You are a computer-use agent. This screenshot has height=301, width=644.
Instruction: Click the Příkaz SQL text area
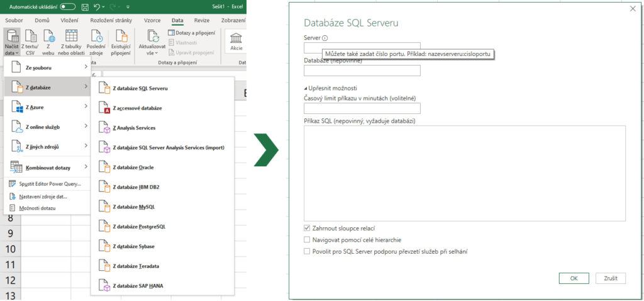(464, 173)
